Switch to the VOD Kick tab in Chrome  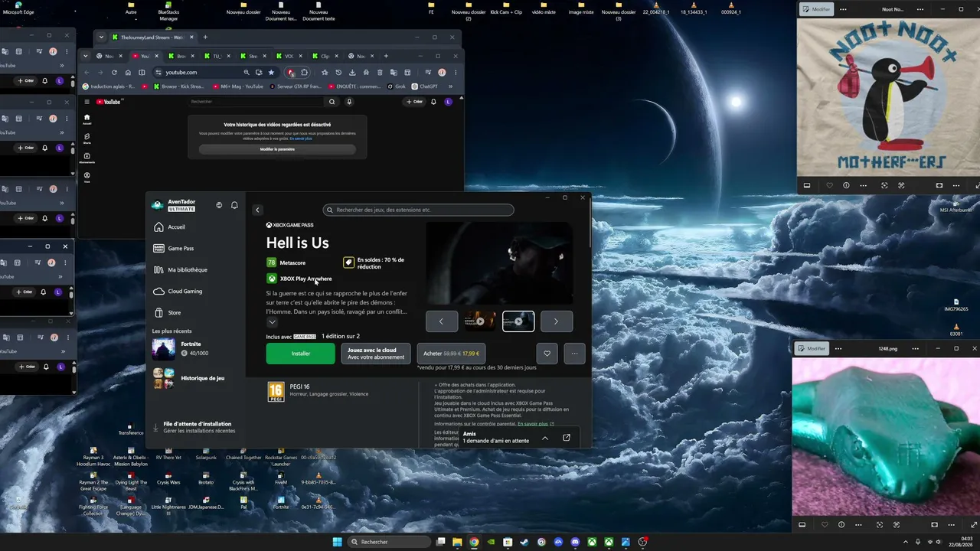289,56
